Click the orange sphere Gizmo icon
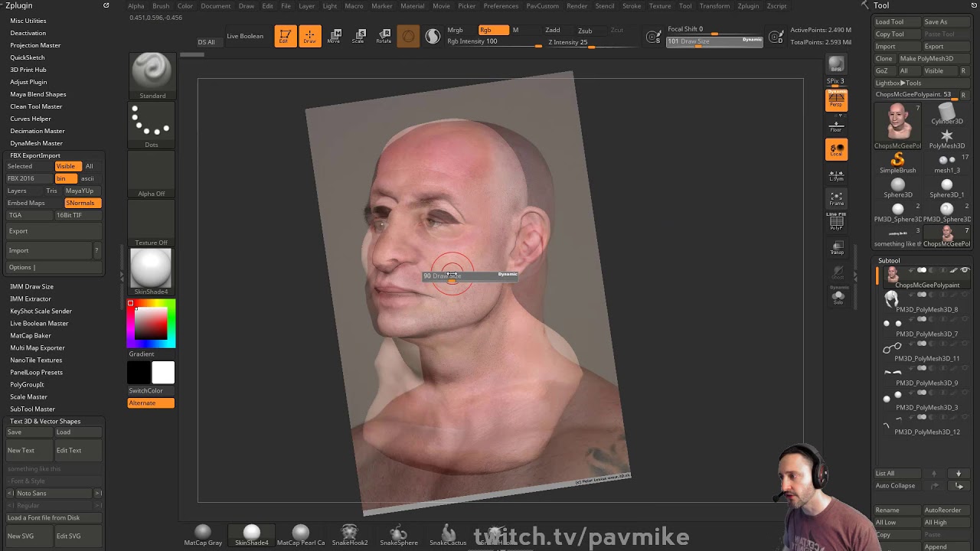Screen dimensions: 980x551 coord(408,36)
